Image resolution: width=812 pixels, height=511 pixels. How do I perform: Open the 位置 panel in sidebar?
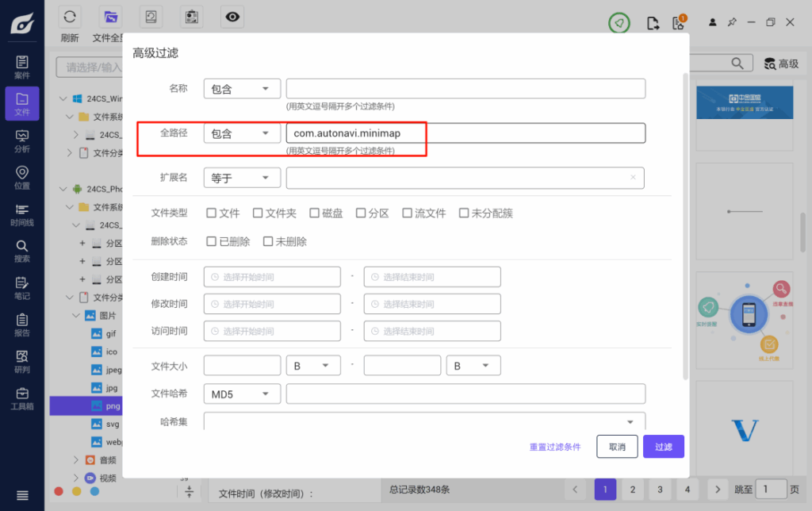(x=21, y=178)
